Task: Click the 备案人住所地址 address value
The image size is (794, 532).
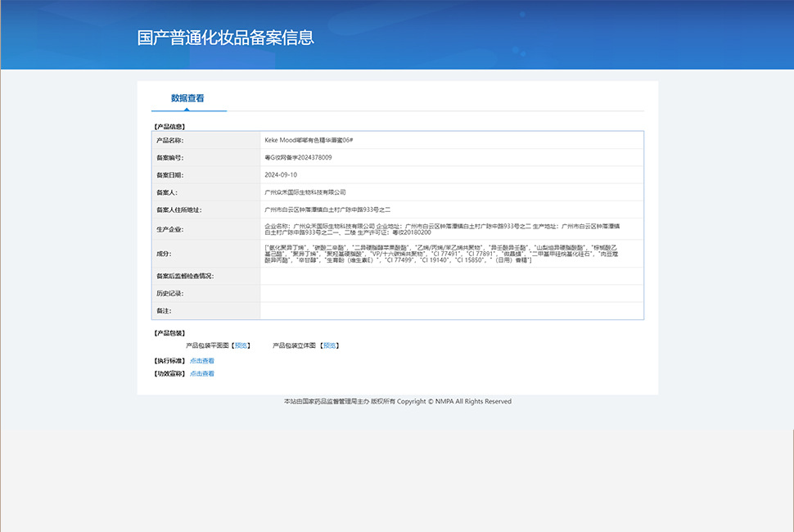Action: (x=327, y=210)
